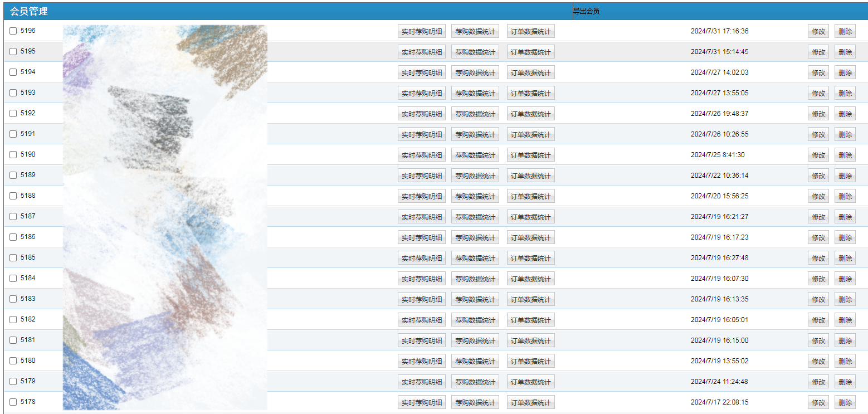View 实时荐购明细 for member 5181

coord(421,341)
